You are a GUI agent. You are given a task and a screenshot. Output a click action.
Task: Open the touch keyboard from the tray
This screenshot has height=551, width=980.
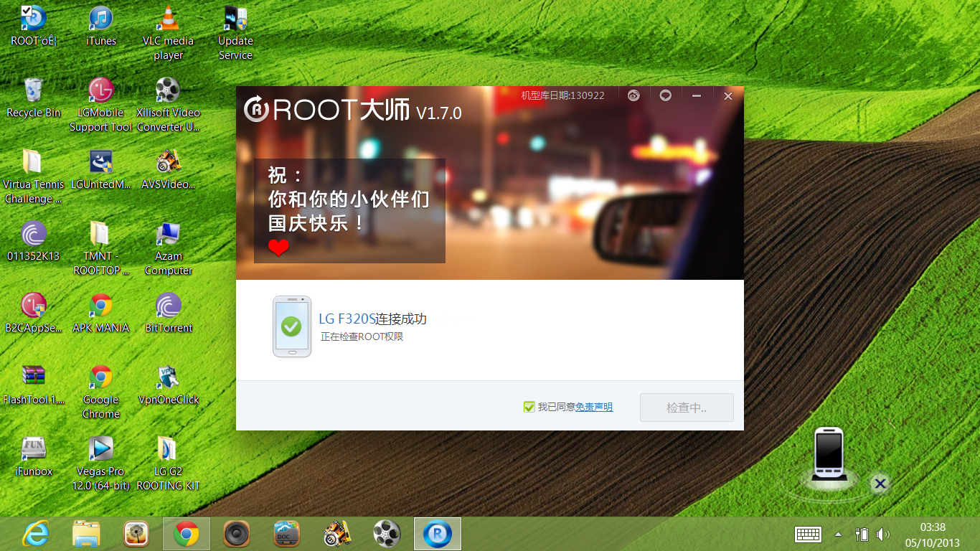click(x=808, y=534)
